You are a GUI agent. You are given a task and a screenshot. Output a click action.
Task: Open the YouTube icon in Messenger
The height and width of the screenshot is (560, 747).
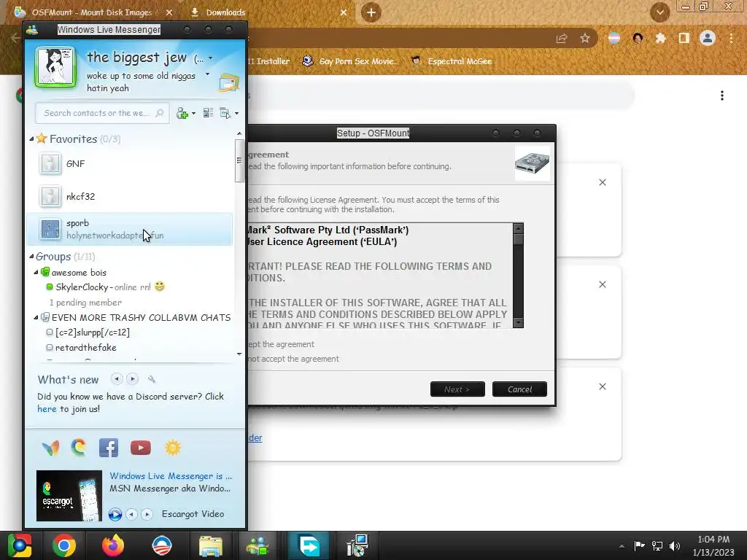[141, 448]
